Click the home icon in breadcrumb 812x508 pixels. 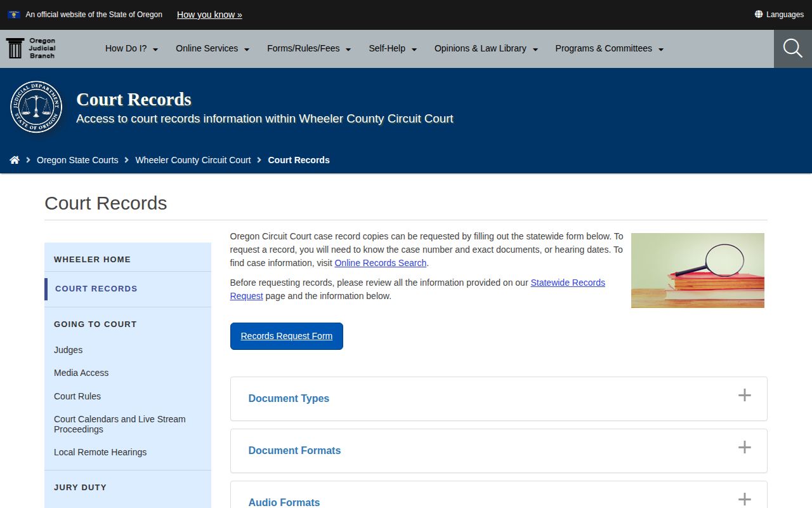click(15, 160)
